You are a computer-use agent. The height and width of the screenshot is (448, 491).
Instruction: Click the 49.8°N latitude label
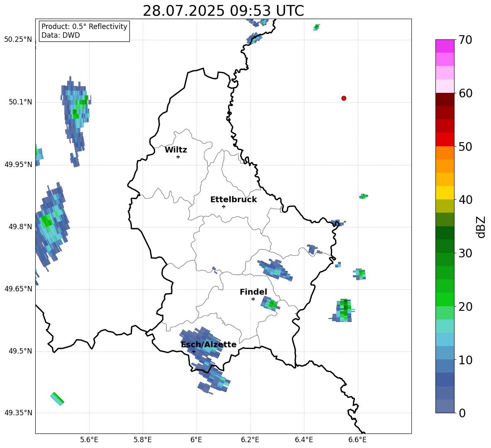coord(20,227)
